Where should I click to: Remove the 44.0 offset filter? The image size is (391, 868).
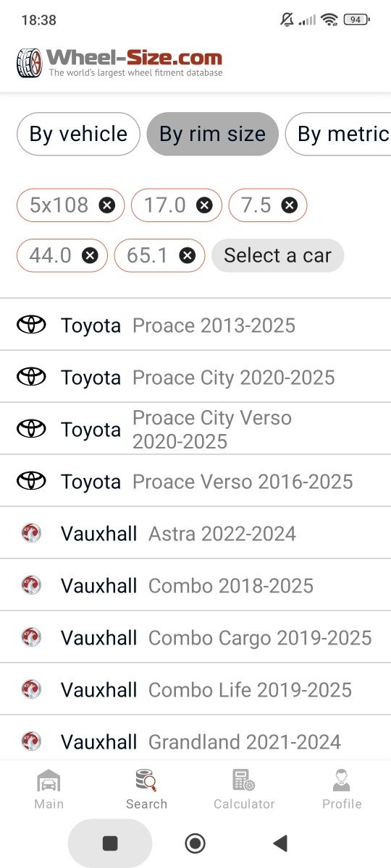(90, 255)
